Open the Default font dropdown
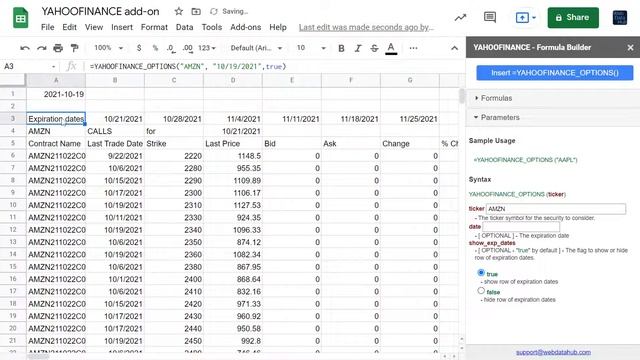This screenshot has width=640, height=360. click(x=256, y=48)
